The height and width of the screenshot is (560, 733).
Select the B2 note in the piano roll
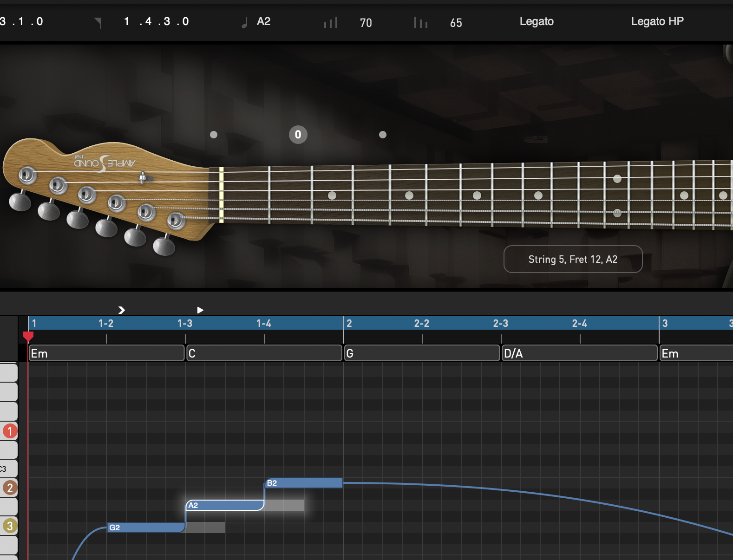pos(304,483)
